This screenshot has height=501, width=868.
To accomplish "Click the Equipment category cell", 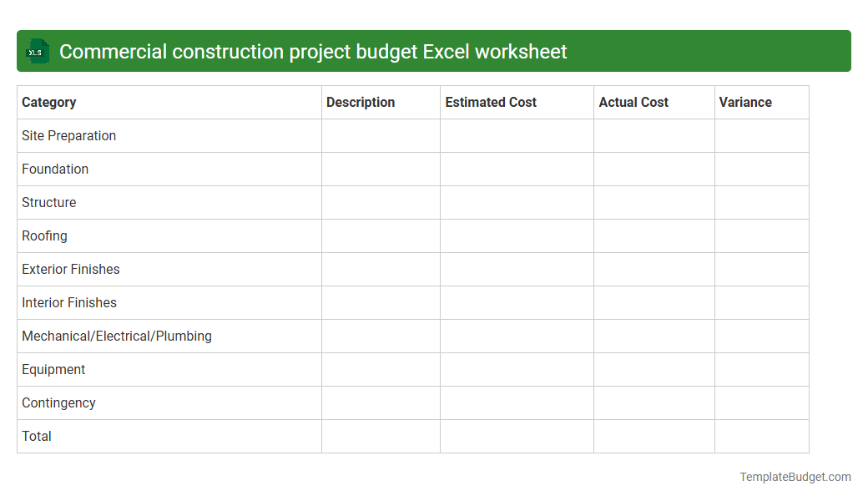I will click(x=53, y=369).
